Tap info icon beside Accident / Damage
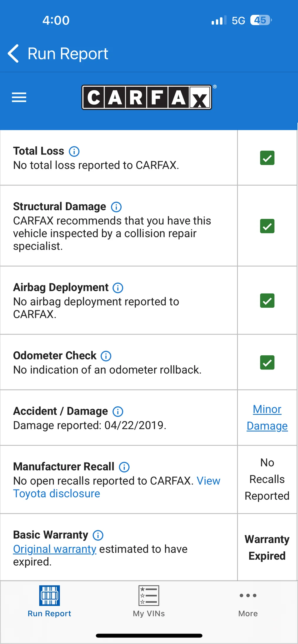298x644 pixels. pyautogui.click(x=118, y=412)
